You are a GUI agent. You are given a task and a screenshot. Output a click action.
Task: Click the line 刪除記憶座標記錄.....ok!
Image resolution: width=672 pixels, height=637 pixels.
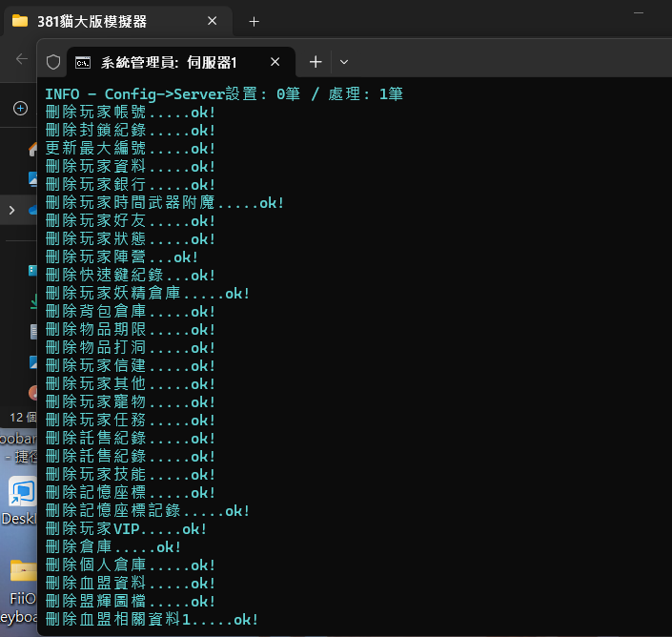tap(148, 511)
